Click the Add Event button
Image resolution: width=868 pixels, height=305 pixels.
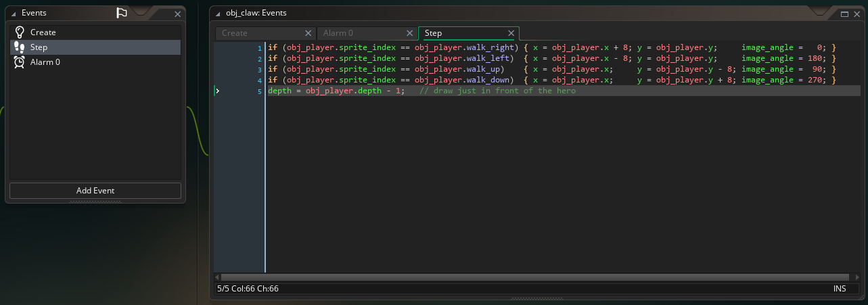tap(95, 191)
